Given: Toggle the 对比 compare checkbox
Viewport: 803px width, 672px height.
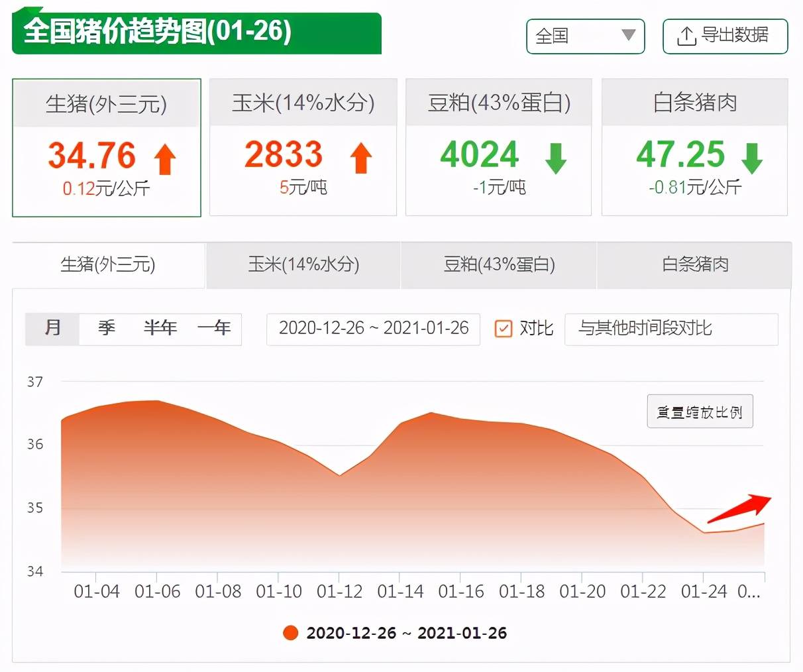Looking at the screenshot, I should 504,329.
